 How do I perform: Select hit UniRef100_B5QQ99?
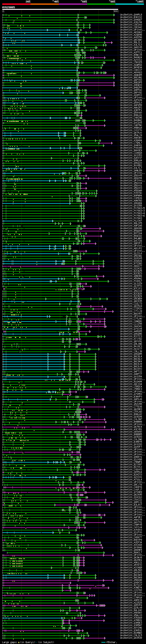pos(131,231)
